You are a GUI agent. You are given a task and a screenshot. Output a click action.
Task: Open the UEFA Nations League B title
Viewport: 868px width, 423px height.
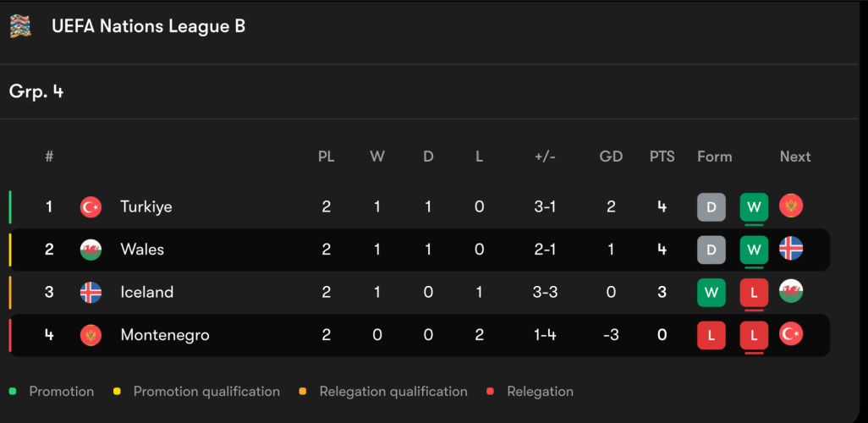click(148, 26)
